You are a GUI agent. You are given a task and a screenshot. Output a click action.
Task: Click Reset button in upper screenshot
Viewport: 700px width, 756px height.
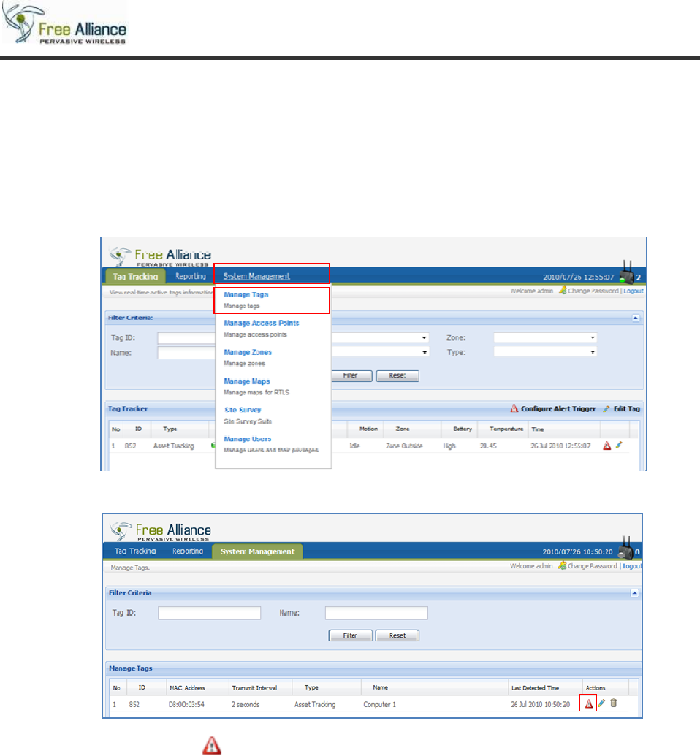397,375
